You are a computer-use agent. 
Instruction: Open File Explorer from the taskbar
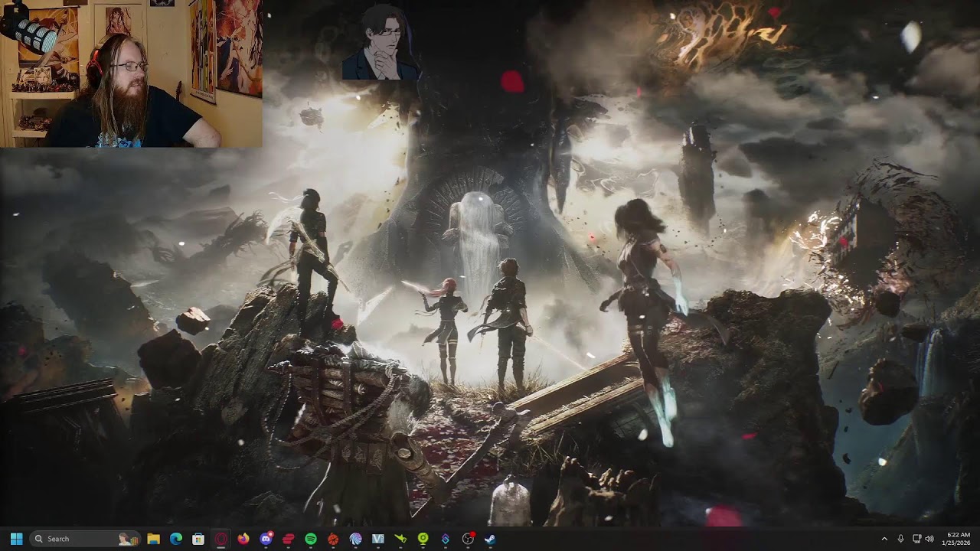coord(153,539)
